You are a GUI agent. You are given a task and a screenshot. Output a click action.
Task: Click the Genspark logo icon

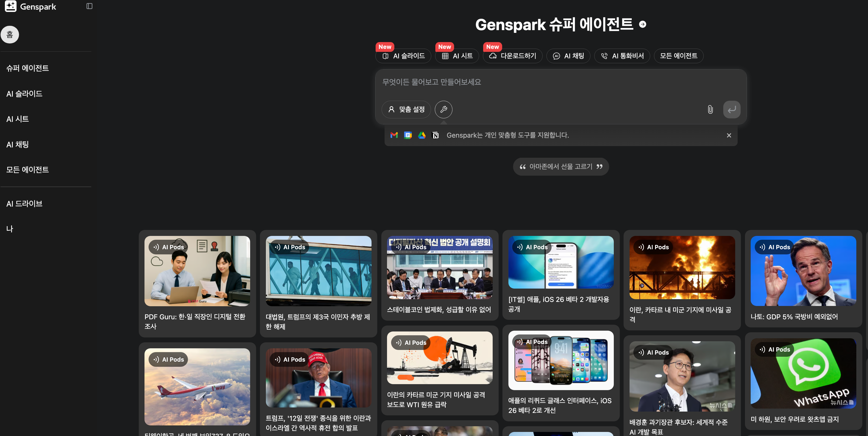coord(10,7)
